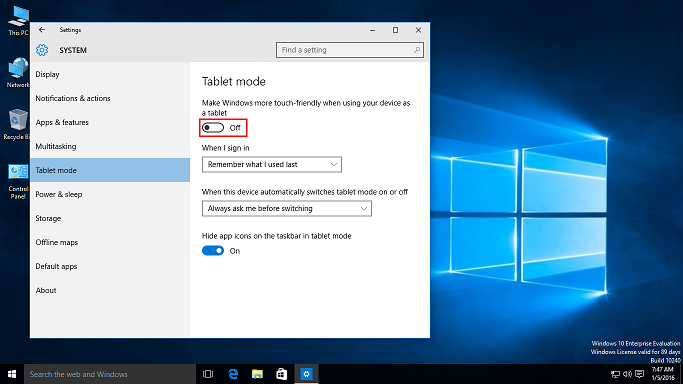Open Display settings
Image resolution: width=683 pixels, height=384 pixels.
(110, 74)
